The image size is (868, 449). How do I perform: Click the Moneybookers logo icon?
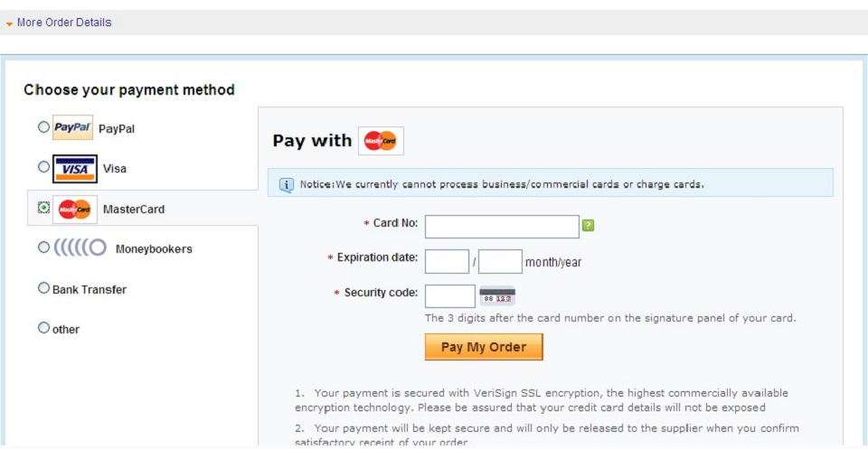(x=80, y=248)
